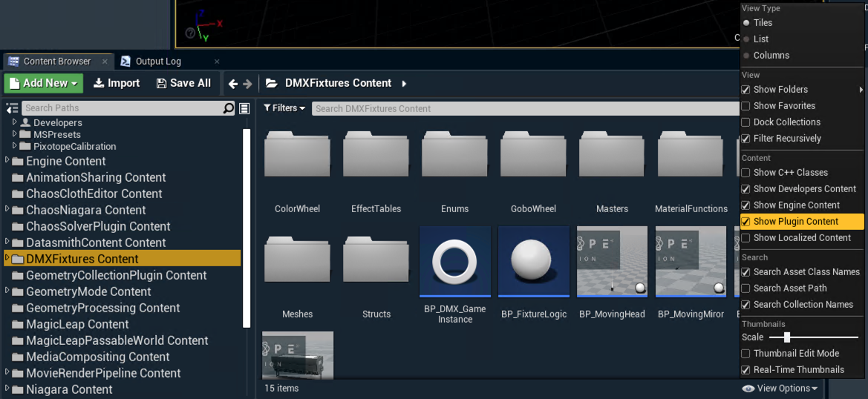Click the back navigation arrow icon
This screenshot has width=868, height=399.
click(x=233, y=84)
